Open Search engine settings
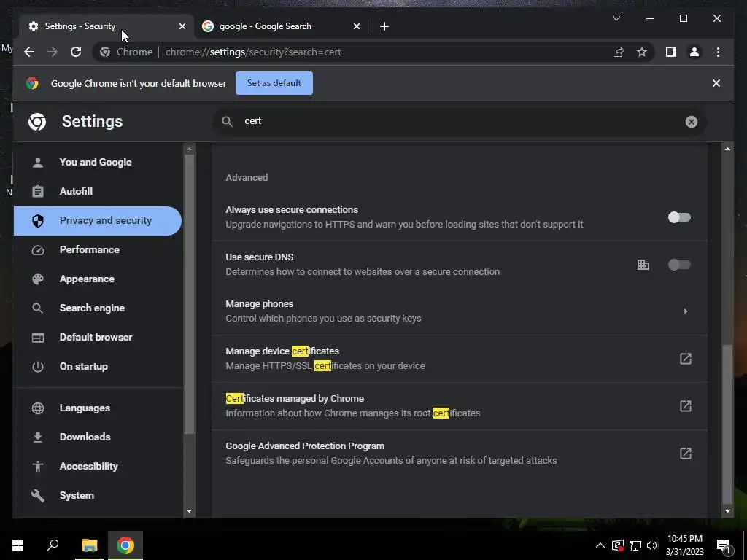The image size is (747, 560). (x=97, y=308)
